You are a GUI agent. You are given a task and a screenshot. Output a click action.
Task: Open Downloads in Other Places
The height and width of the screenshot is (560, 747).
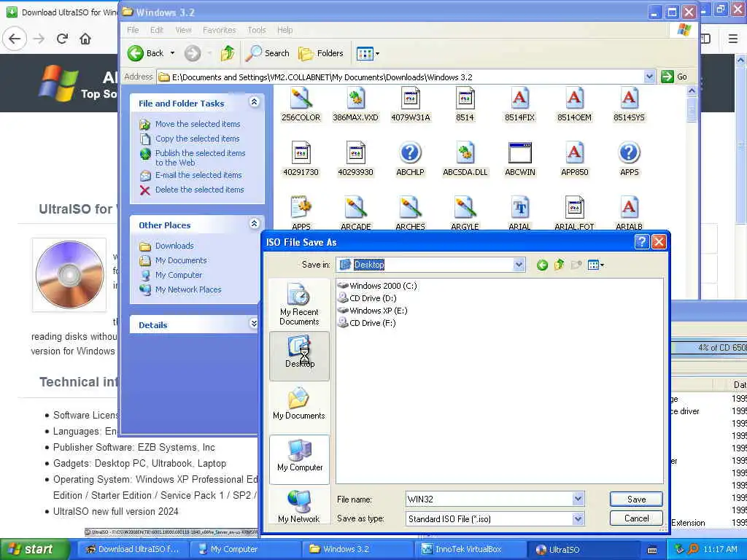pyautogui.click(x=174, y=246)
